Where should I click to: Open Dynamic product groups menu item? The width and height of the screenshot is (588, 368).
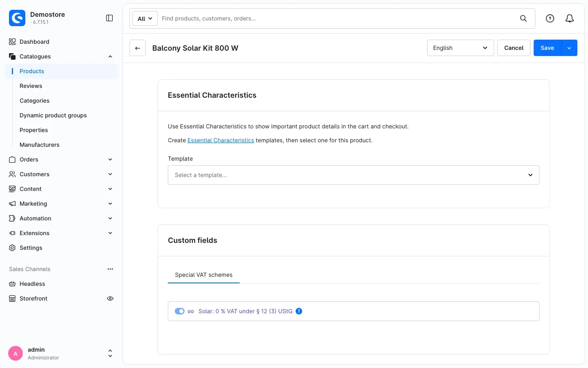(x=61, y=115)
